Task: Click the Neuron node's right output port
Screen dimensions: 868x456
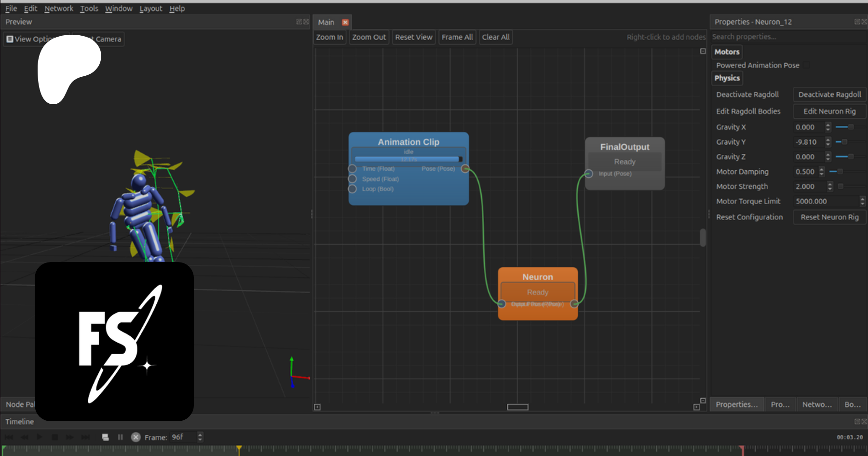Action: (574, 304)
